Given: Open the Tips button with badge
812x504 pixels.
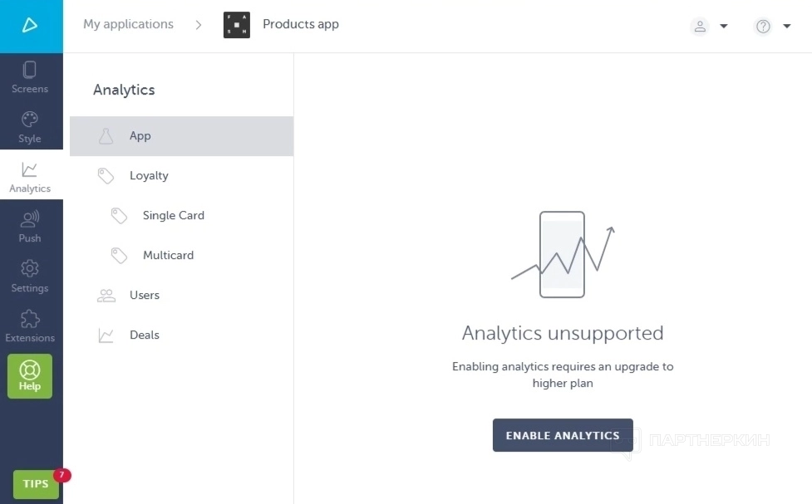Looking at the screenshot, I should pyautogui.click(x=36, y=484).
